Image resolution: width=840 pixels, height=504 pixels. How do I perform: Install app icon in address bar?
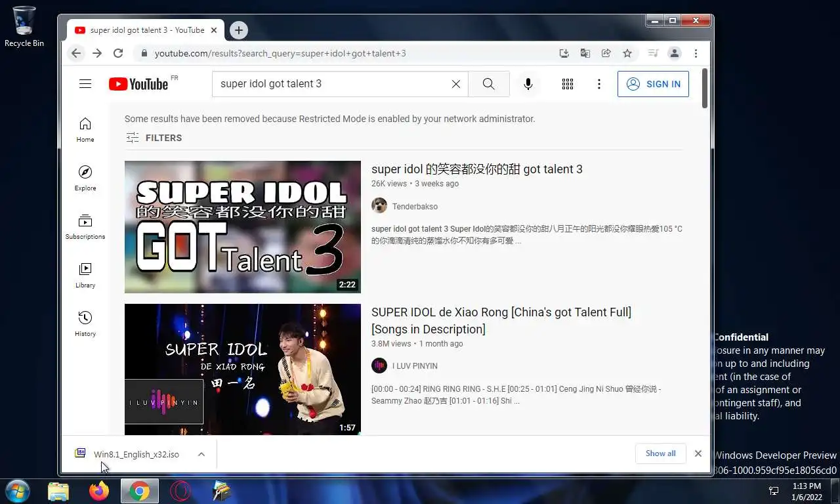(564, 53)
